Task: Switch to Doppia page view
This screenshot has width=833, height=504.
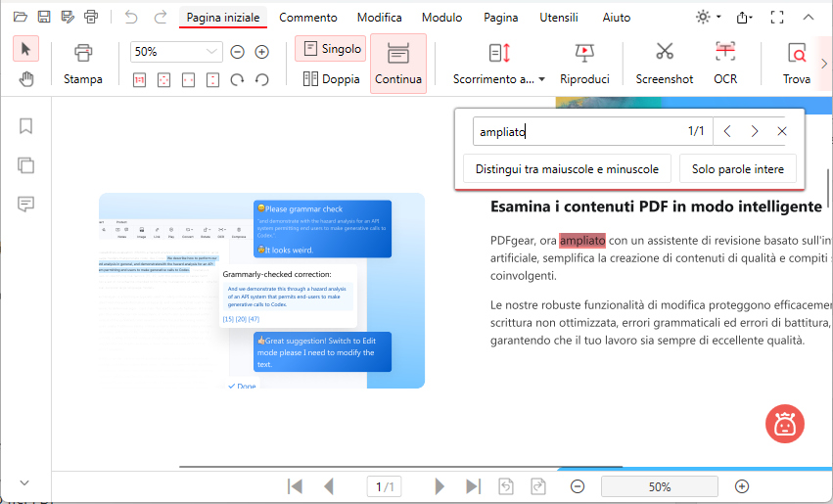Action: pos(331,79)
